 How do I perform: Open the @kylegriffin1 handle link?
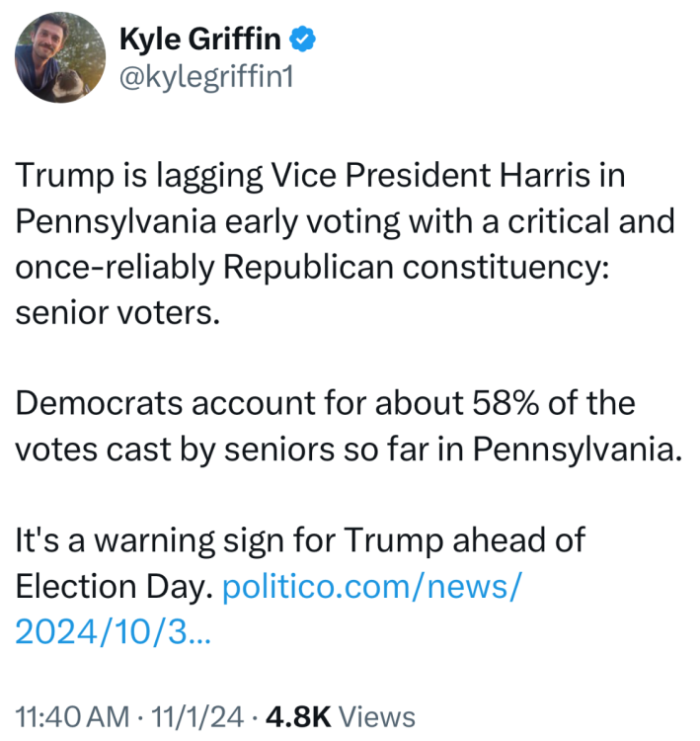point(205,76)
